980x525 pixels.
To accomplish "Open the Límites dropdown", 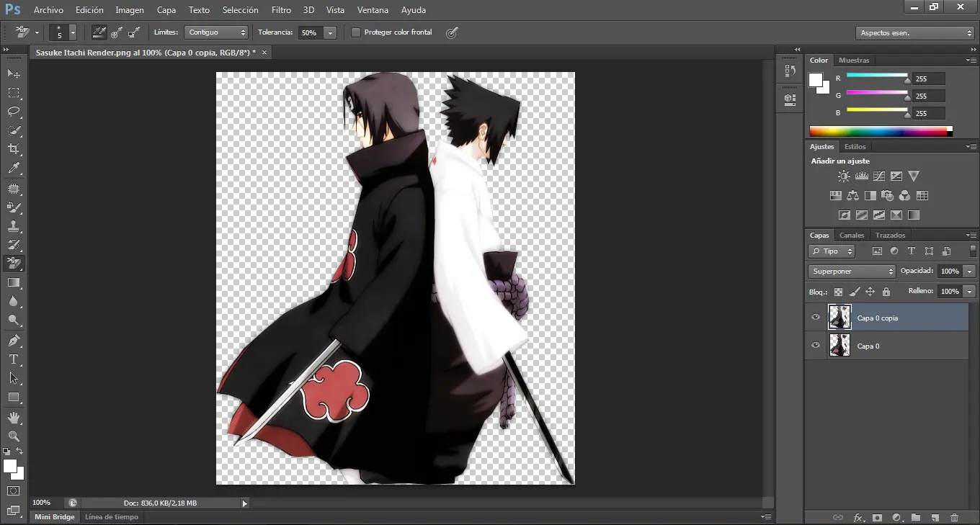I will click(x=216, y=32).
